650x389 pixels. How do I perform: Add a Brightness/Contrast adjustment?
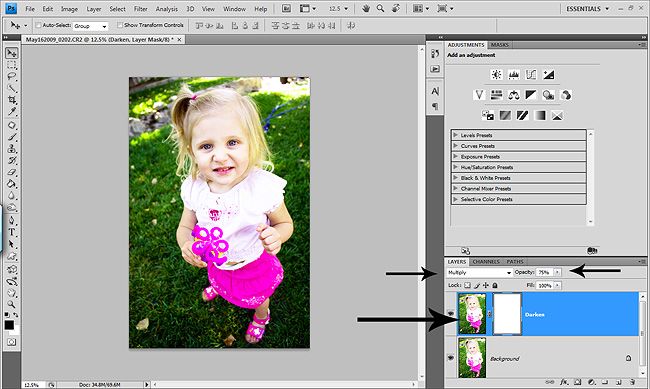point(496,75)
